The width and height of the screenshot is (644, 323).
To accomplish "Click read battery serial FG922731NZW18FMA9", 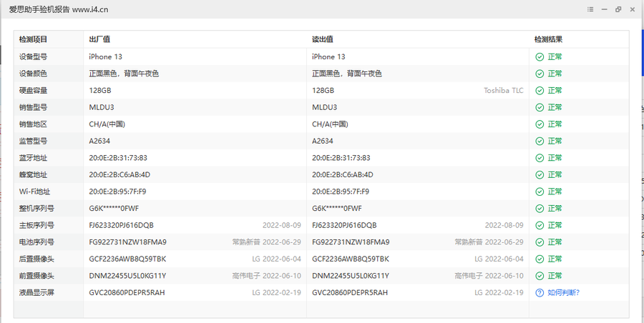I will coord(351,242).
